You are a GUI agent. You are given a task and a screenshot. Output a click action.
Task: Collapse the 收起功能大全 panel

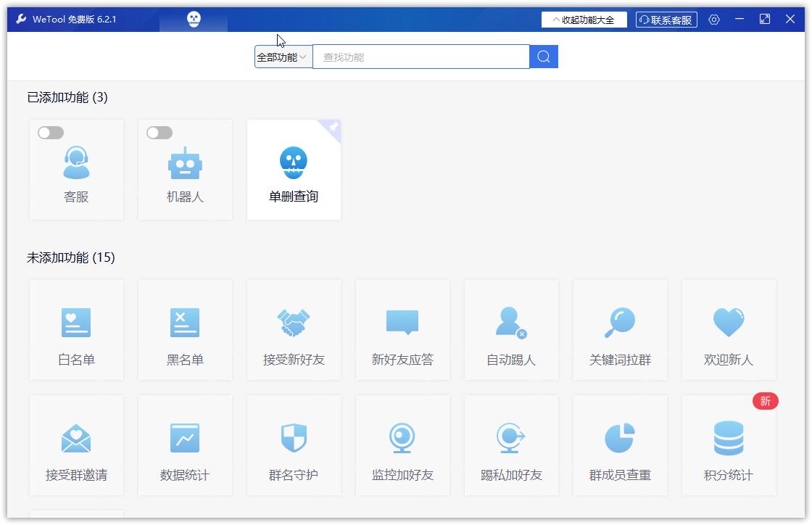tap(584, 20)
